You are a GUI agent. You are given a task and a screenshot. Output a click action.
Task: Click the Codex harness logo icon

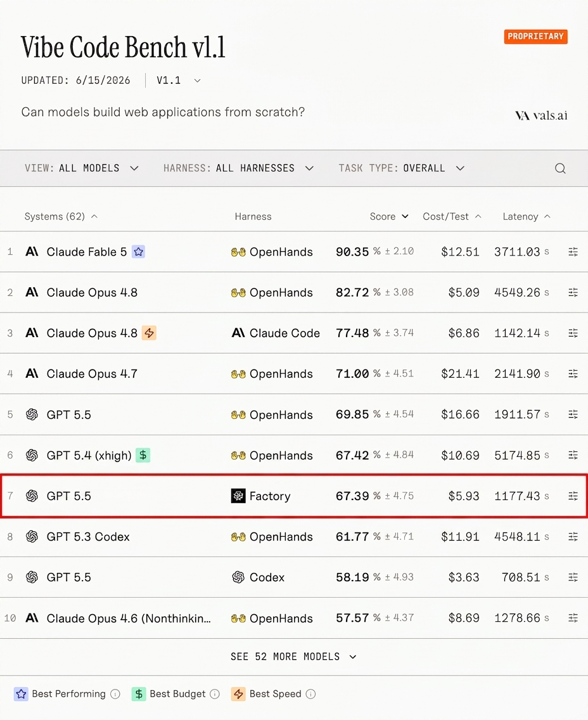(x=238, y=577)
